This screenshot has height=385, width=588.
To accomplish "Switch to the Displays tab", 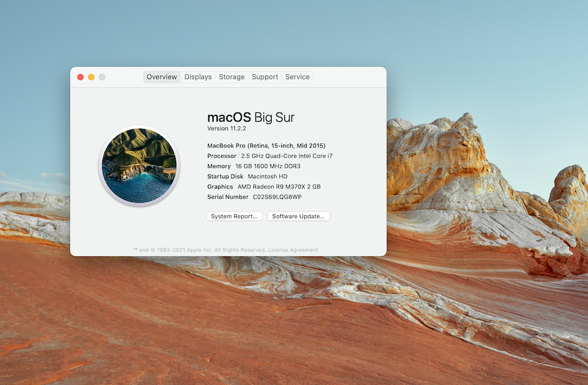I will click(198, 77).
